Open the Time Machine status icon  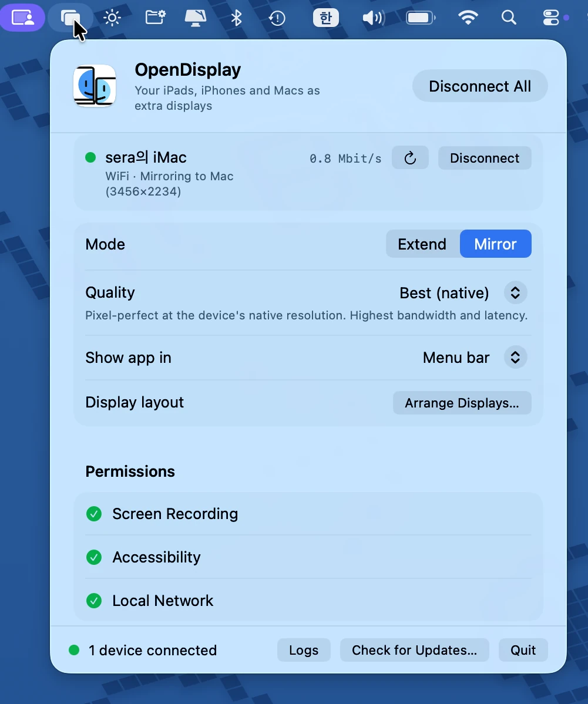pyautogui.click(x=277, y=18)
